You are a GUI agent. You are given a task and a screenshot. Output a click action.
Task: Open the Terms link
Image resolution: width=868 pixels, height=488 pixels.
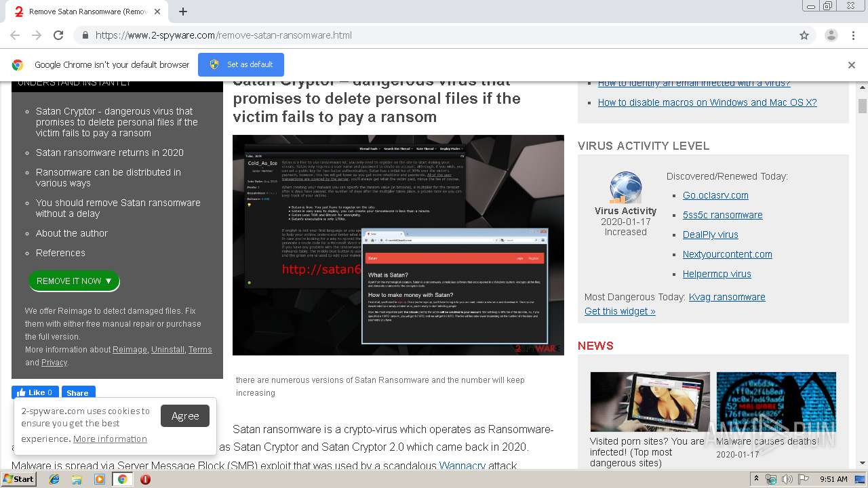click(200, 350)
